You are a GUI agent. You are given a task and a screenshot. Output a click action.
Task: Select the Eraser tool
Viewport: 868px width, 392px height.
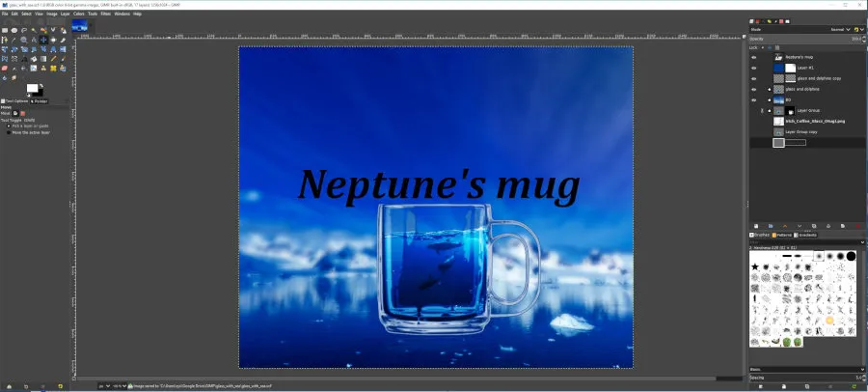click(x=5, y=69)
